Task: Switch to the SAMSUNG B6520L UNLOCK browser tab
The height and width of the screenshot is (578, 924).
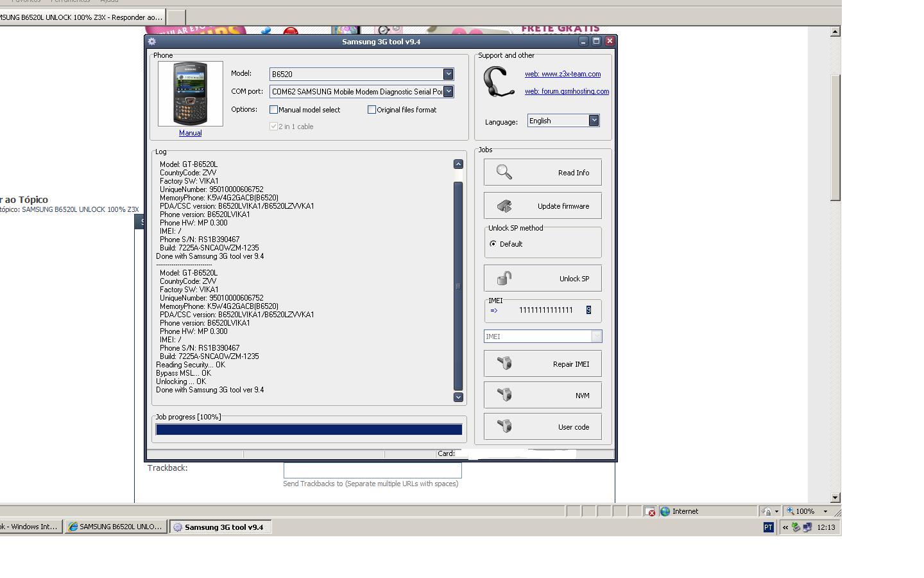Action: 81,17
